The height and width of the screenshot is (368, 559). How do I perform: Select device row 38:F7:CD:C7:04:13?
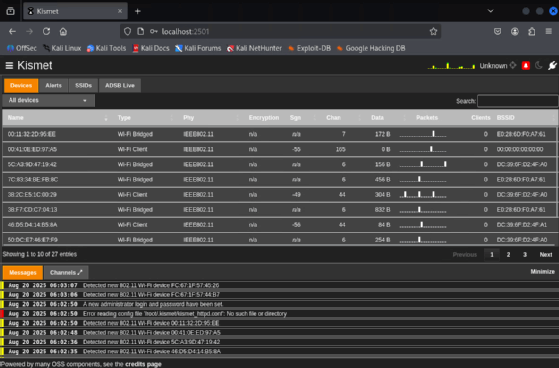click(x=279, y=210)
